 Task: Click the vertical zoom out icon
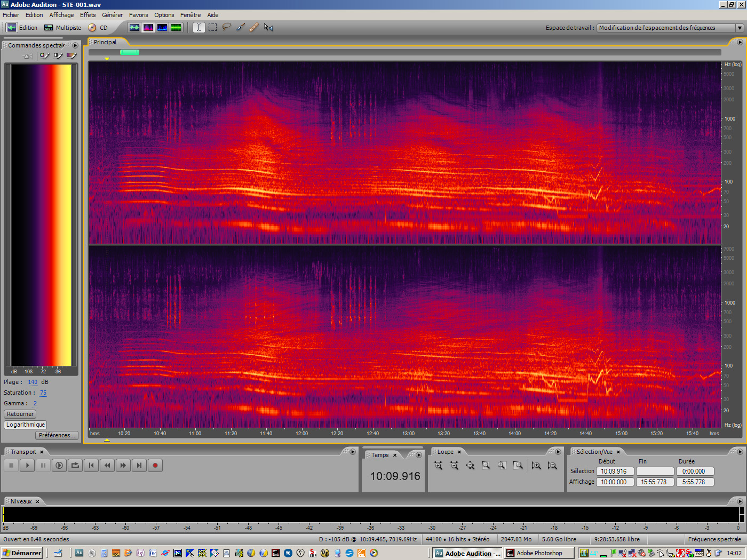click(552, 466)
